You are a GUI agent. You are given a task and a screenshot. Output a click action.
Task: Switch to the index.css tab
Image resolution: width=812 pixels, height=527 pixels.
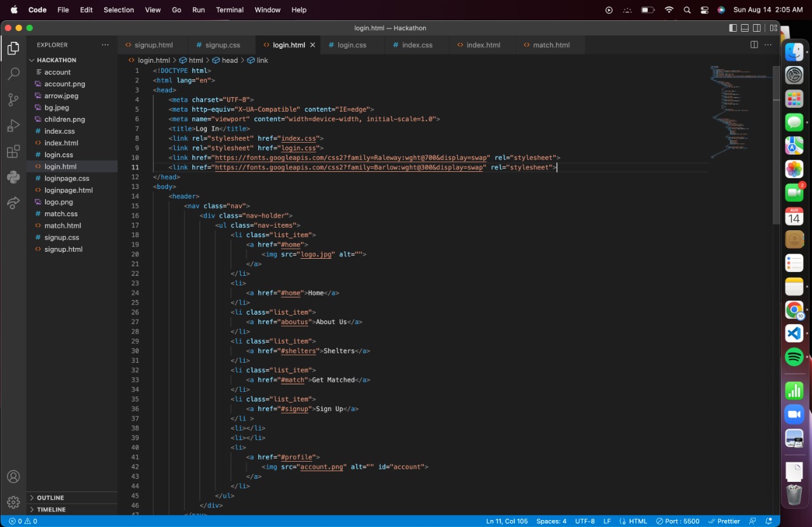click(417, 45)
